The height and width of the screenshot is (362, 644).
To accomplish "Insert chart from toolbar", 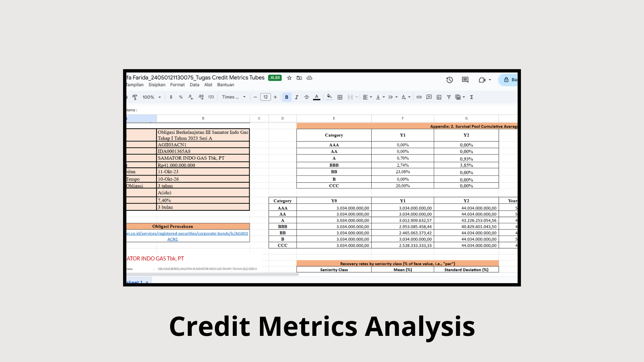I will (439, 97).
